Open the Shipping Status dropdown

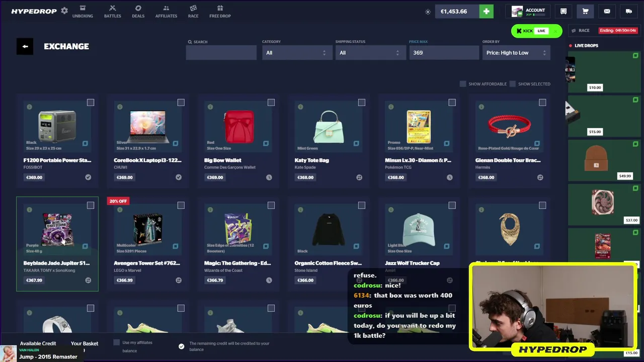point(371,53)
